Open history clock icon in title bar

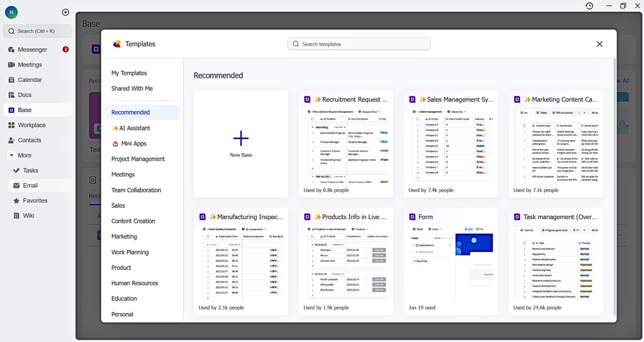589,6
